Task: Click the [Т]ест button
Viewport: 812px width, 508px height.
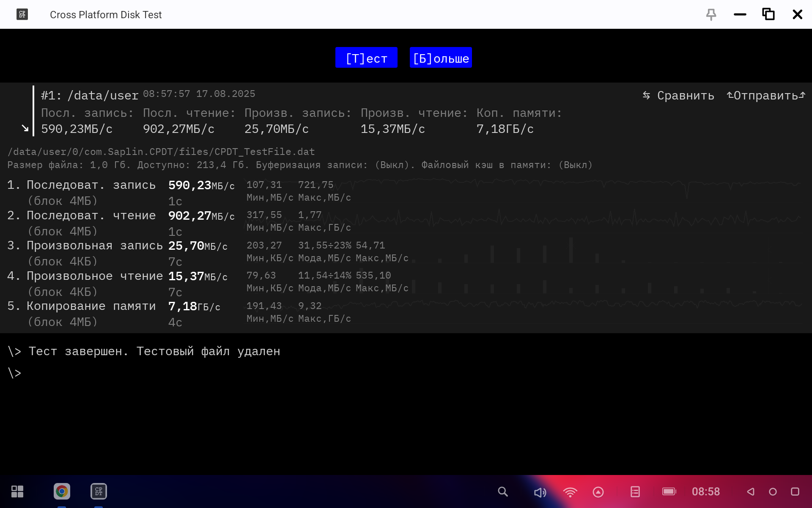Action: pos(366,58)
